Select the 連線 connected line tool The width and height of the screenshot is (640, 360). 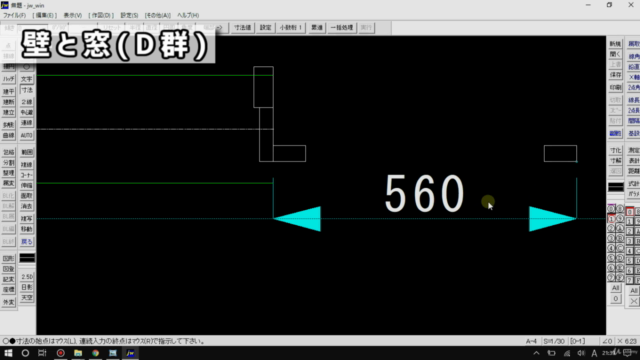coord(27,123)
